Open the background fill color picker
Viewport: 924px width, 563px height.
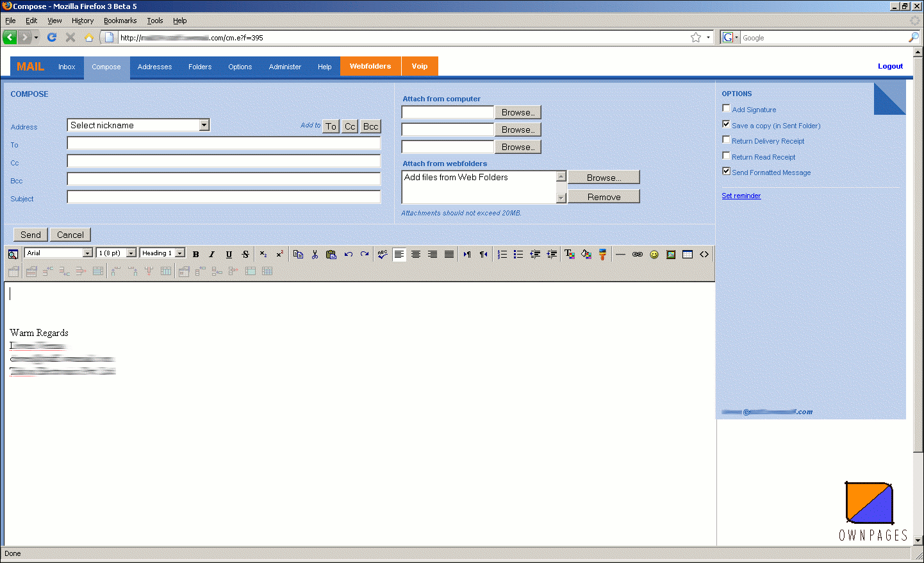coord(586,255)
